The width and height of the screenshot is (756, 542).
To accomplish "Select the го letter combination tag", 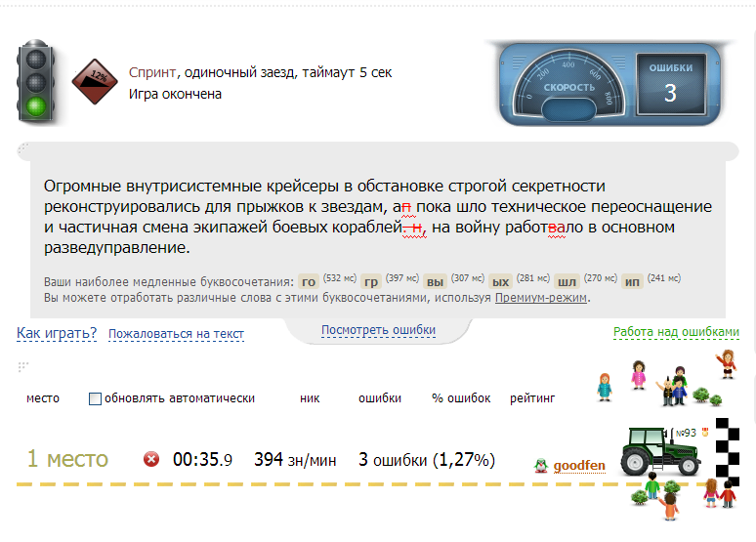I will point(309,281).
